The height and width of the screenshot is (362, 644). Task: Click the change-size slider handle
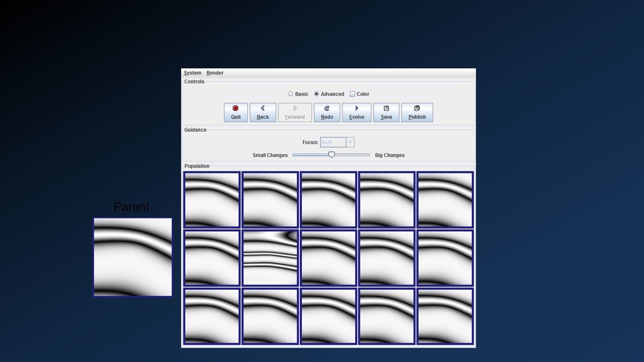332,155
